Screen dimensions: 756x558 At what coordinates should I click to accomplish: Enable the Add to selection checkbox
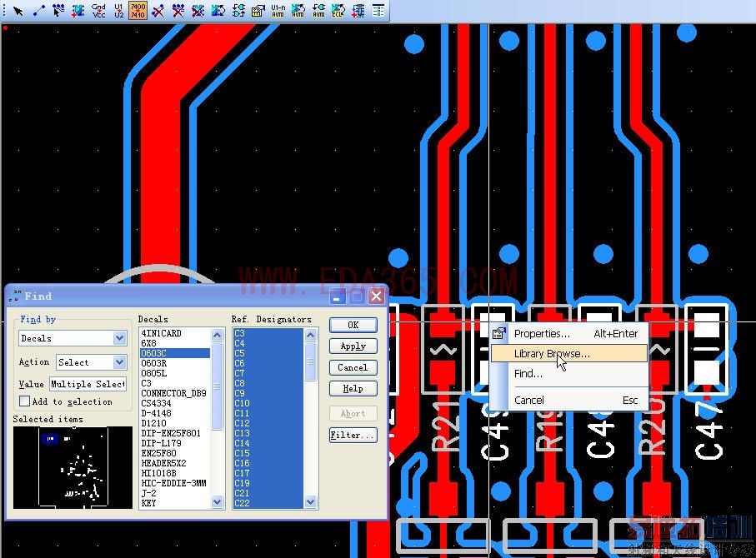click(x=25, y=401)
